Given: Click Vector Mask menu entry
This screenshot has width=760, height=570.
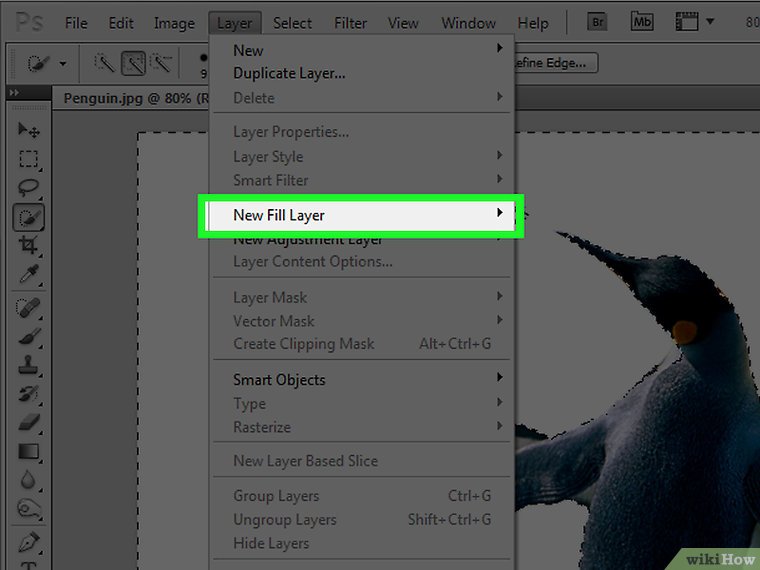Looking at the screenshot, I should pos(362,321).
